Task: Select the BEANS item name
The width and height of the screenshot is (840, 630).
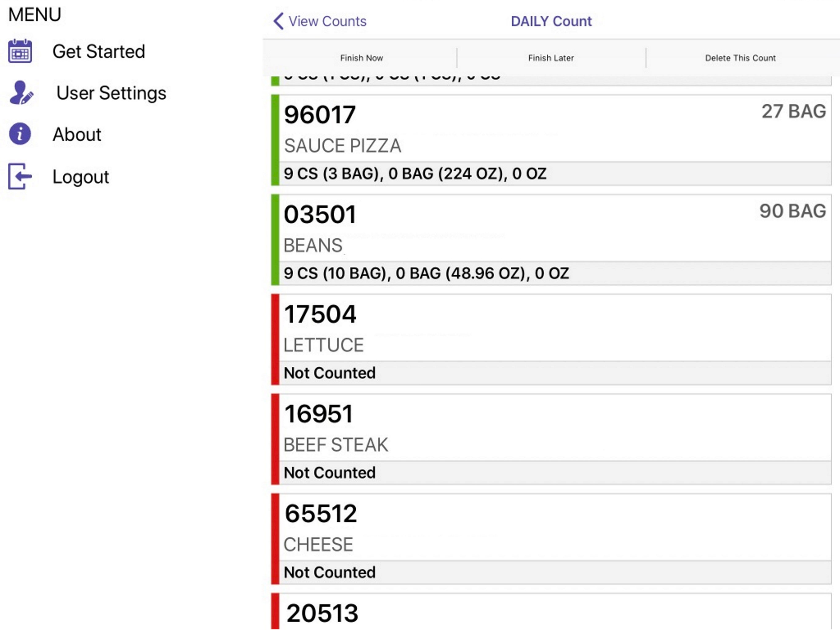Action: pos(313,245)
